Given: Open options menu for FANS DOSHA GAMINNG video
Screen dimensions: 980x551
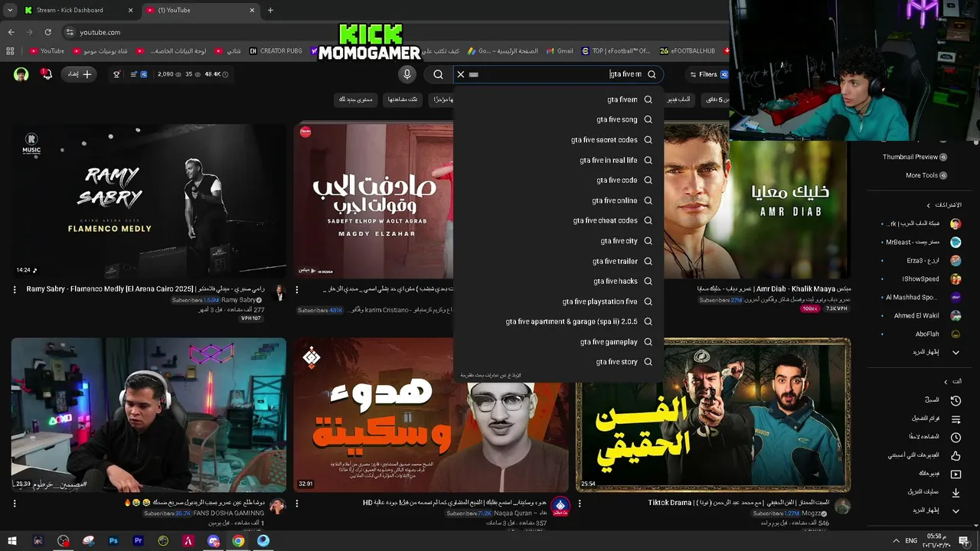Looking at the screenshot, I should coord(15,504).
